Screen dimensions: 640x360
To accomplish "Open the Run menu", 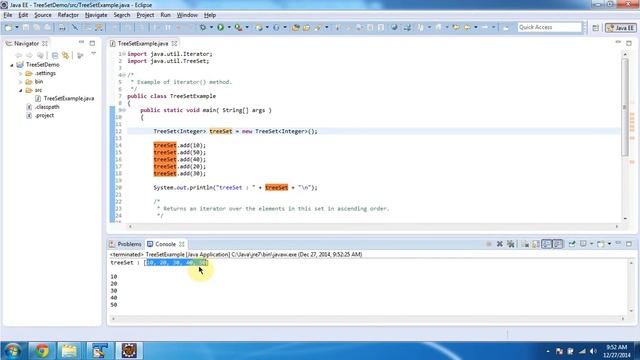I will point(165,15).
